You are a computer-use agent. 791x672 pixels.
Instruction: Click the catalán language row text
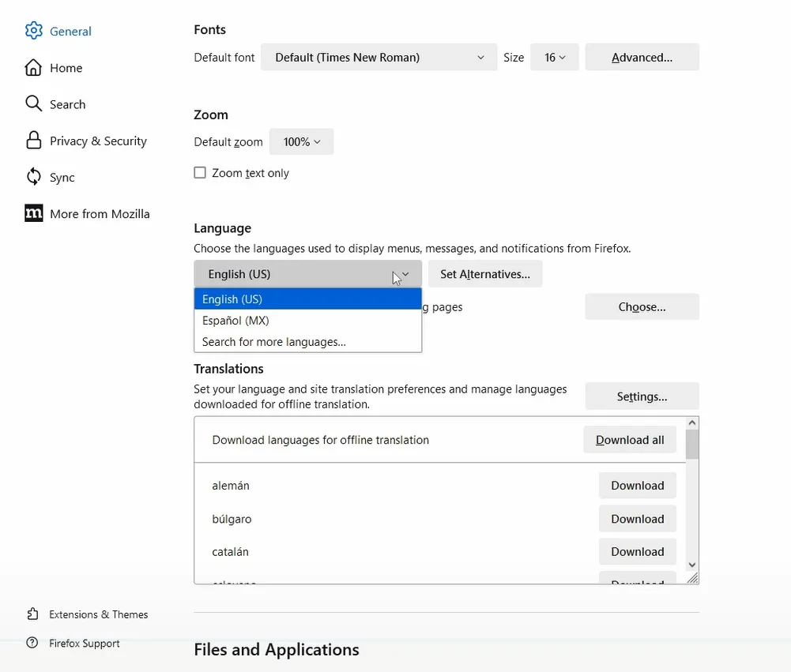pos(230,551)
